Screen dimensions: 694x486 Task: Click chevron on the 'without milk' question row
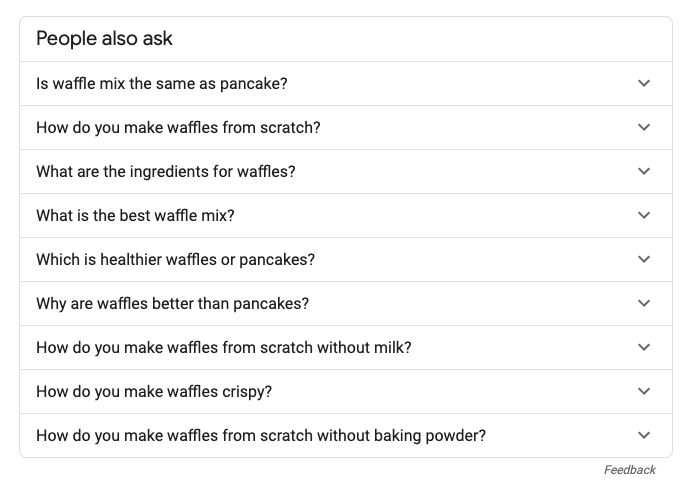(644, 347)
